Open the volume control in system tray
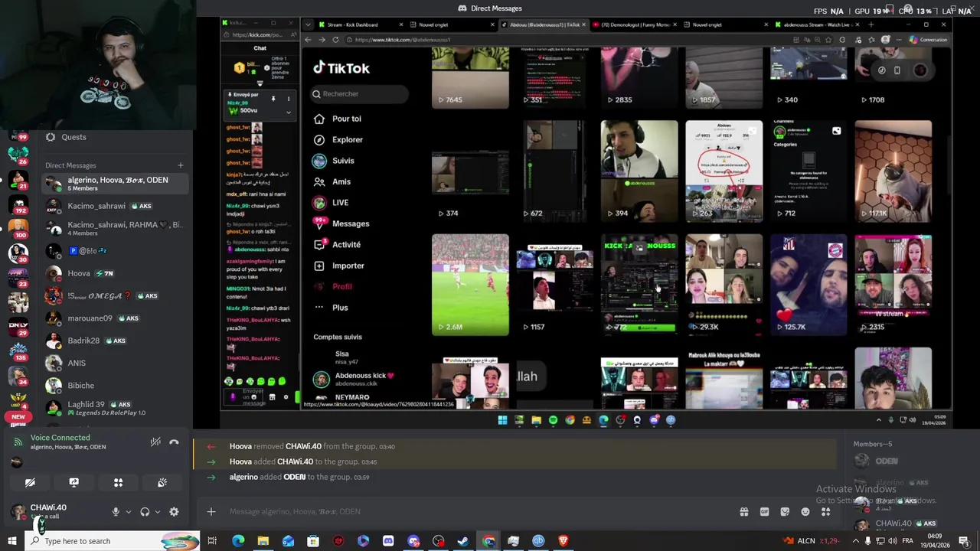980x551 pixels. (893, 541)
